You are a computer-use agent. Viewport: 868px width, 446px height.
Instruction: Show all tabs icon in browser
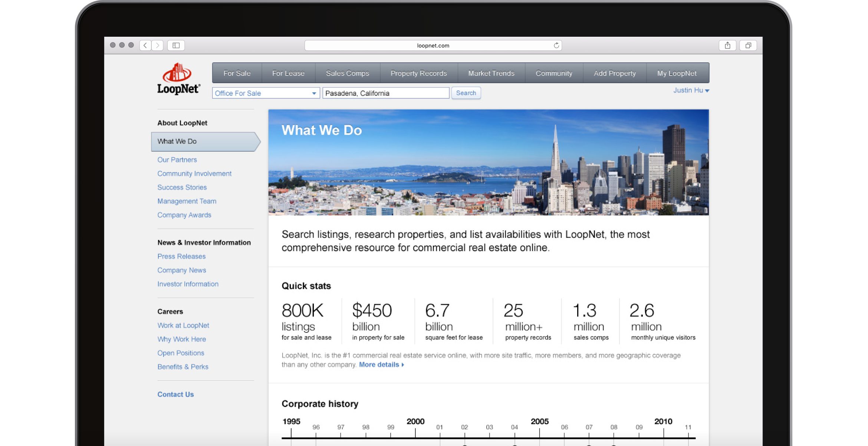pos(748,45)
